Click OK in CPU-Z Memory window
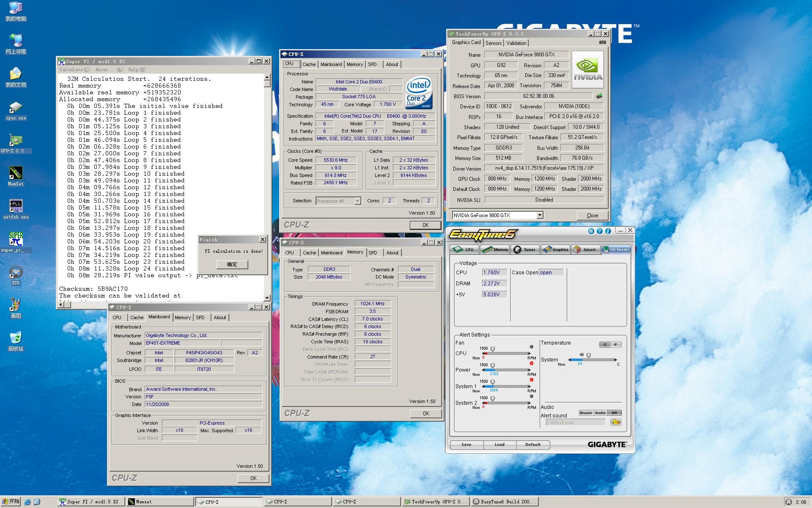The height and width of the screenshot is (508, 812). [425, 414]
